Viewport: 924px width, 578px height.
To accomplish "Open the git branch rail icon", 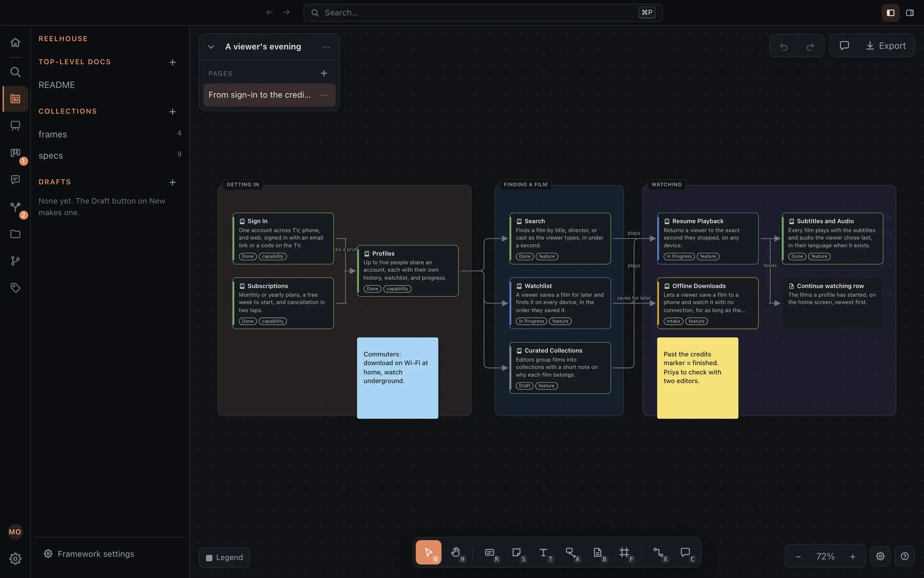I will 15,261.
